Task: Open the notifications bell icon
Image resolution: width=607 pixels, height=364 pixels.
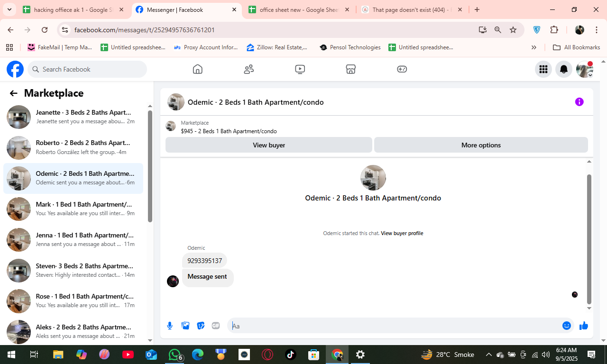Action: (564, 69)
